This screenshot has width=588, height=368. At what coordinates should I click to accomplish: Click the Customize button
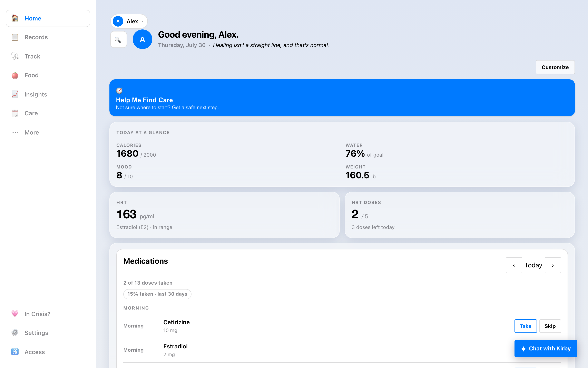(555, 67)
